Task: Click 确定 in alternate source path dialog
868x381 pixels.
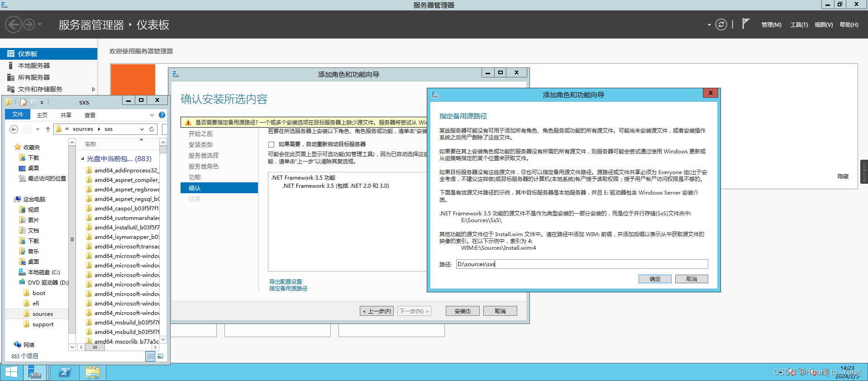Action: click(655, 279)
